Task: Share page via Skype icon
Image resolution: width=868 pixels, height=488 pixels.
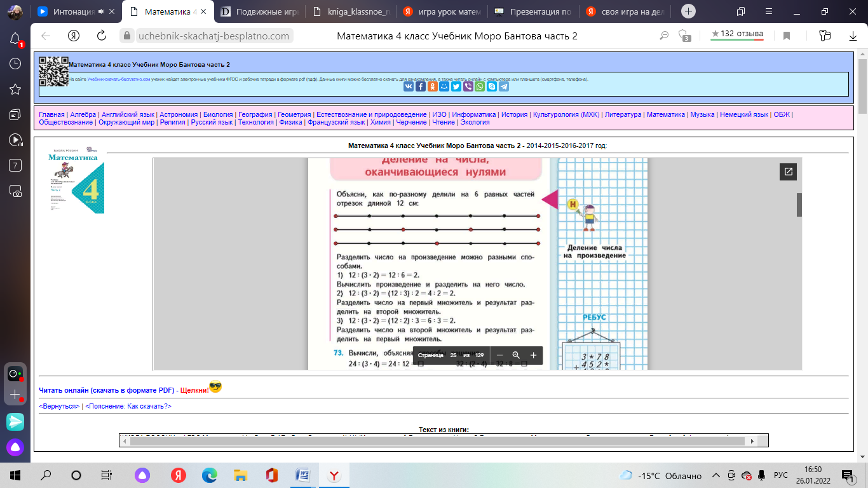Action: (492, 86)
